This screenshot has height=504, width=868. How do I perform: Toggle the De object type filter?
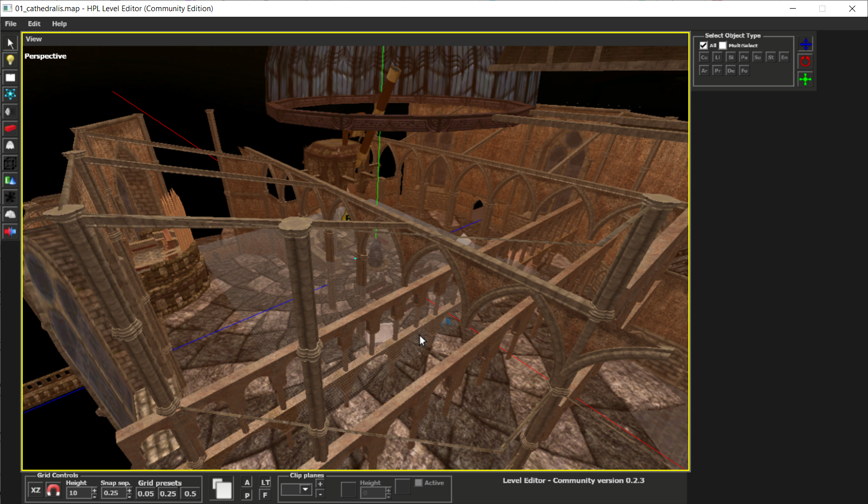(x=731, y=71)
